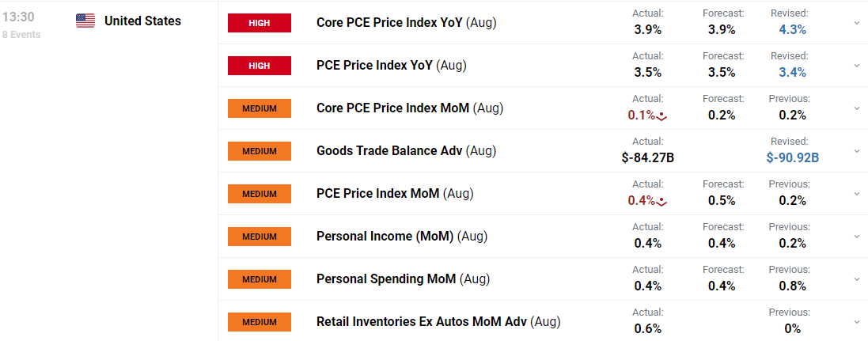This screenshot has height=341, width=868.
Task: Expand the Personal Spending MoM chevron
Action: tap(856, 279)
